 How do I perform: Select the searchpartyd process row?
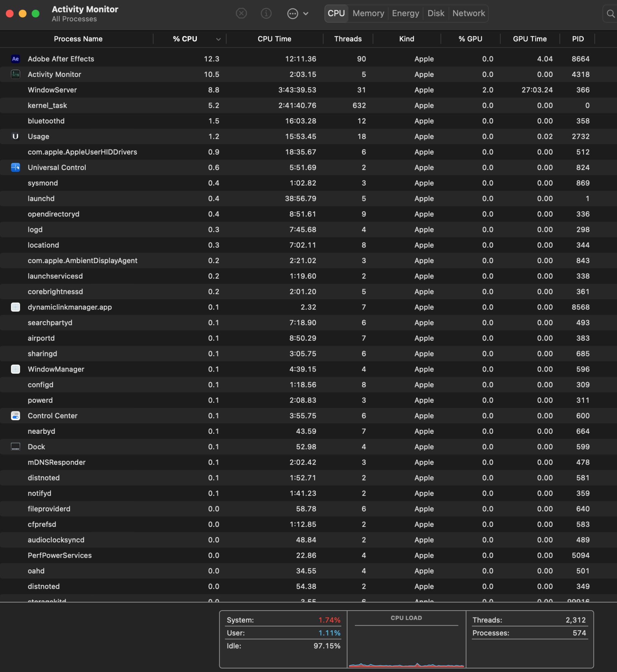[x=308, y=323]
